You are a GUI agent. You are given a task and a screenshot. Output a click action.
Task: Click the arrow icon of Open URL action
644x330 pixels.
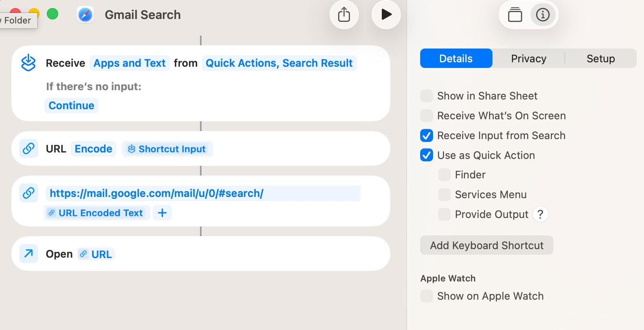pyautogui.click(x=29, y=254)
